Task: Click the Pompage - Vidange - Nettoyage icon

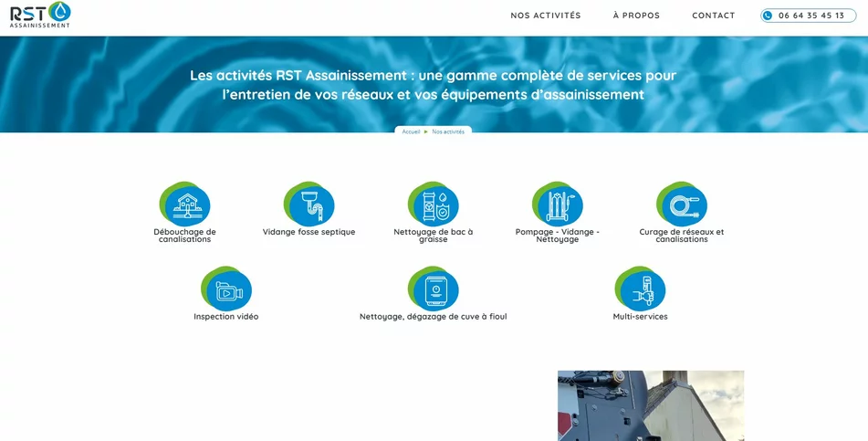Action: (558, 204)
